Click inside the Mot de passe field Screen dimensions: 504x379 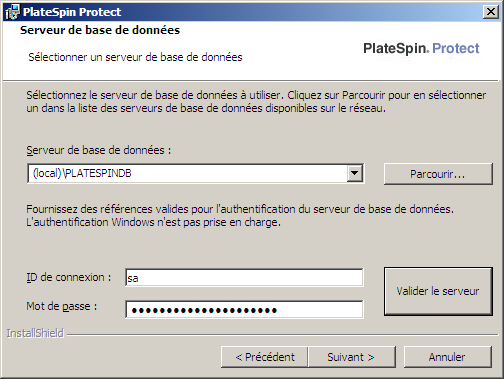(x=244, y=310)
